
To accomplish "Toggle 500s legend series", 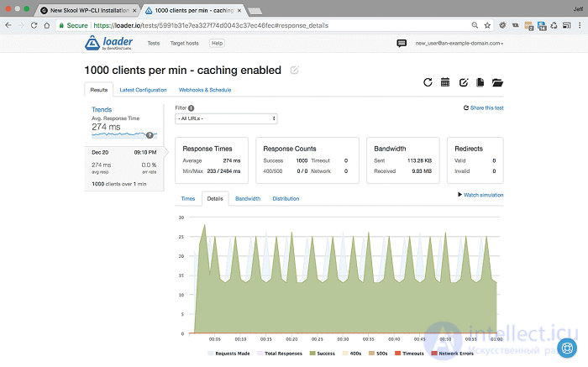I will (x=378, y=353).
